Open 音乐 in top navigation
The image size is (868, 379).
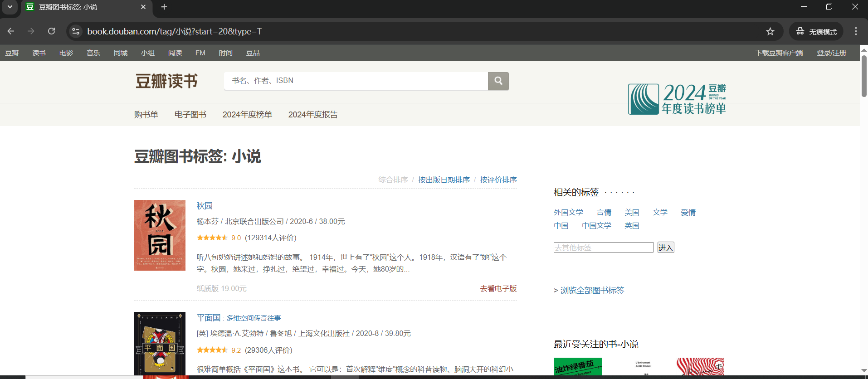(93, 53)
